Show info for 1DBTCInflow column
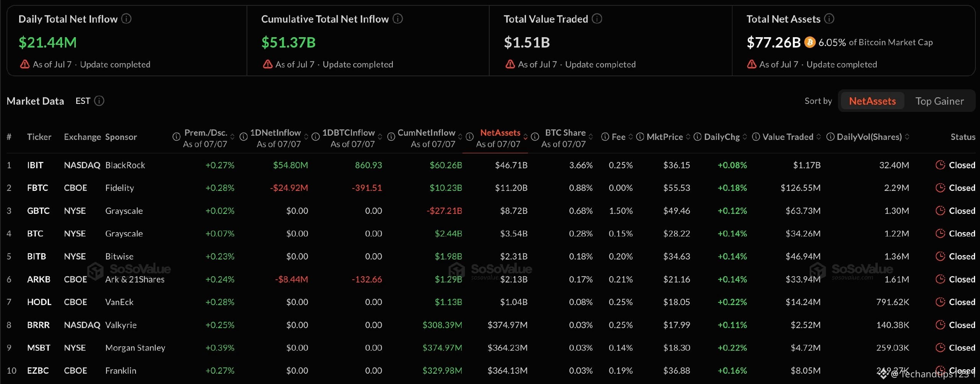The image size is (980, 384). tap(316, 137)
